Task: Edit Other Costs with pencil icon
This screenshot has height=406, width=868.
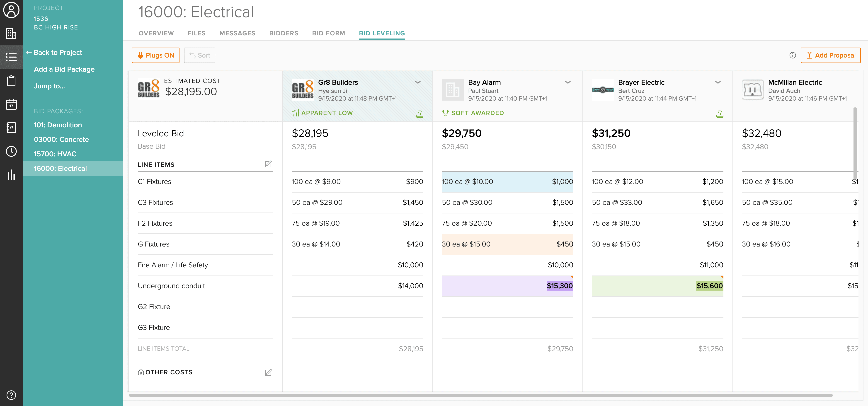Action: pos(268,372)
